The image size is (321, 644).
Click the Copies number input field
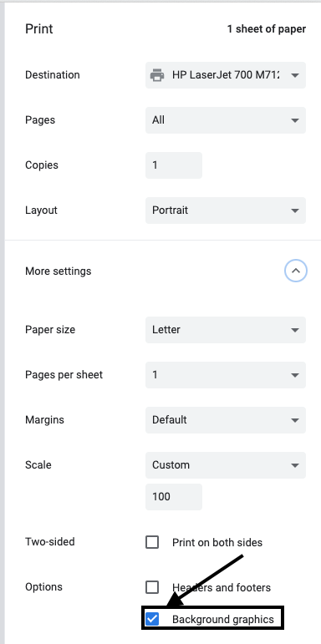pyautogui.click(x=174, y=165)
